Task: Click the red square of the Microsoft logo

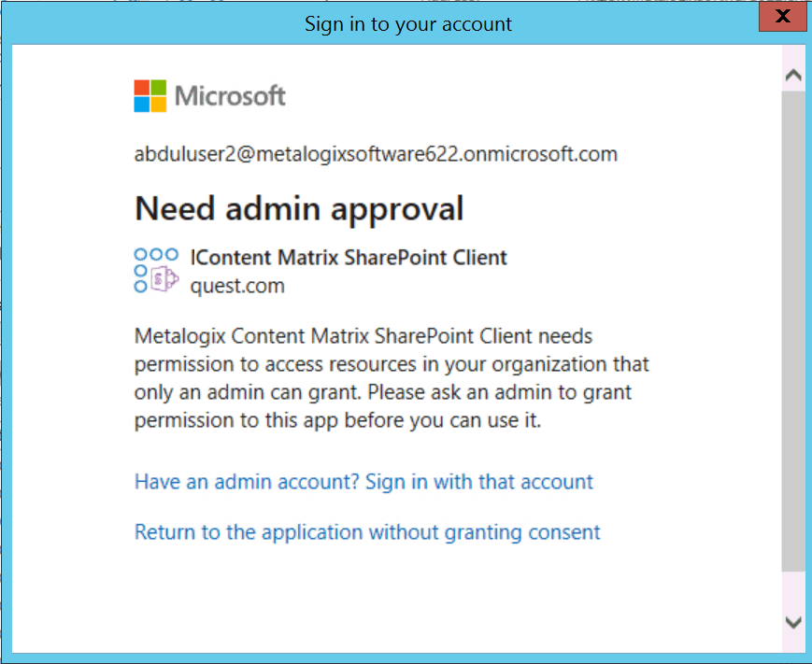Action: [x=144, y=87]
